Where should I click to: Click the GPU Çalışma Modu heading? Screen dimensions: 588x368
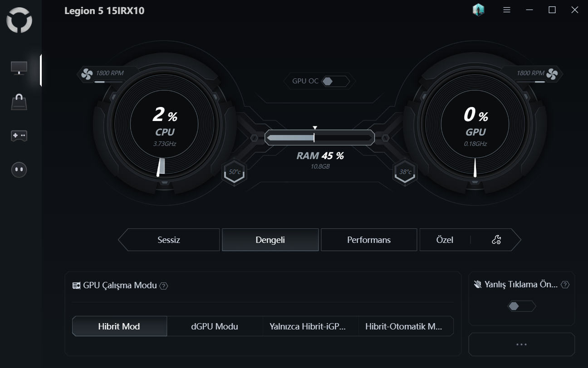[x=120, y=286]
